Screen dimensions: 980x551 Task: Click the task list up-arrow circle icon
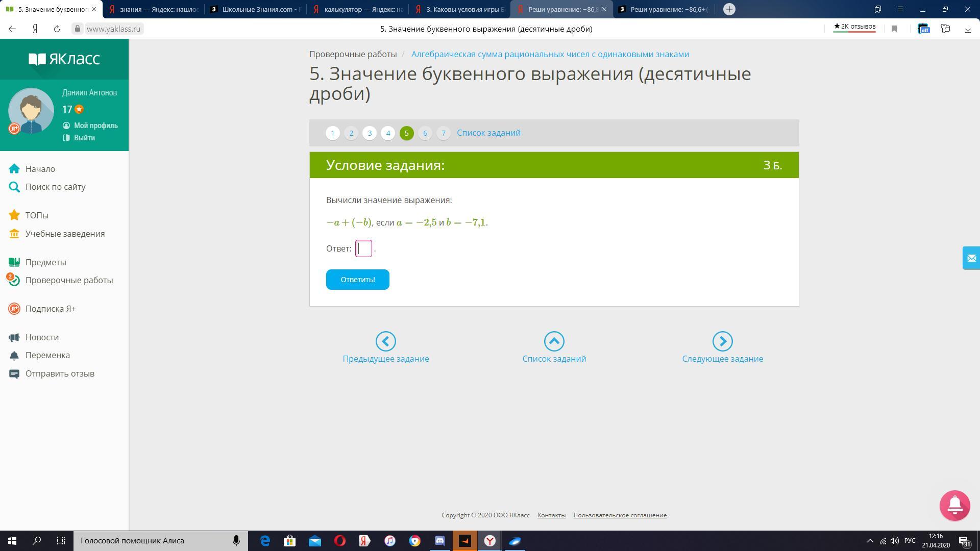[554, 341]
